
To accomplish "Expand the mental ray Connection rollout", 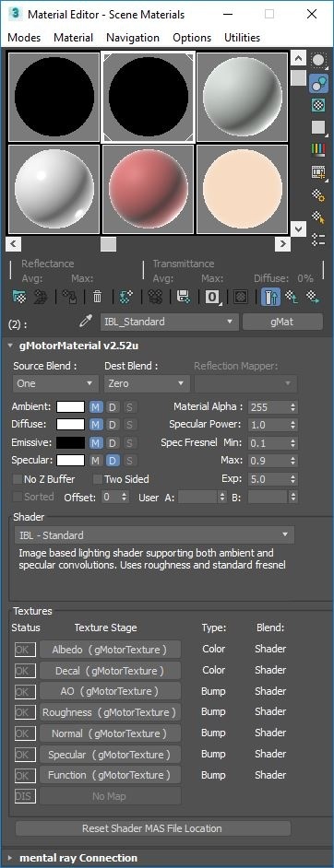I will [78, 858].
